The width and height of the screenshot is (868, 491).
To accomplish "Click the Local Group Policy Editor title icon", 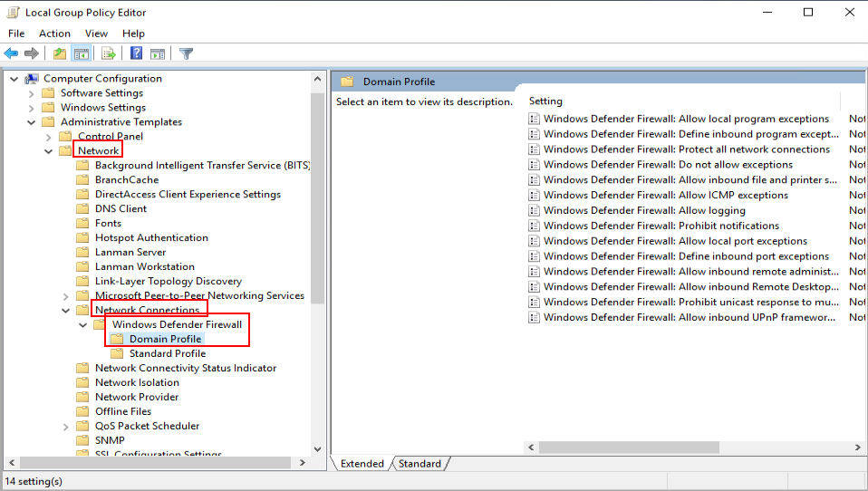I will tap(14, 12).
